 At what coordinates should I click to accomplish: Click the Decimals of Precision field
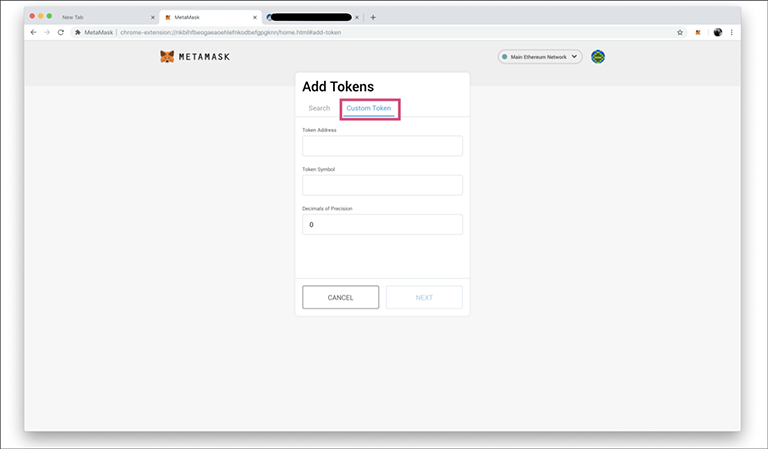[383, 224]
